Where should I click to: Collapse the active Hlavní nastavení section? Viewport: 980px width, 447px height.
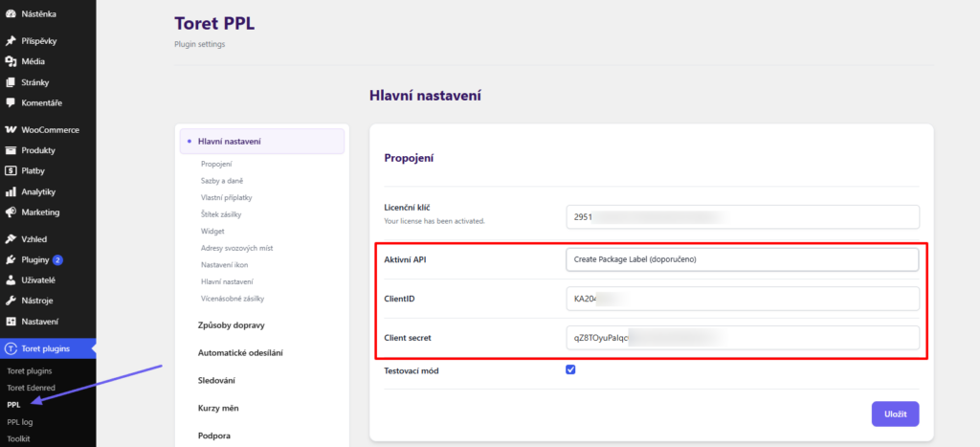[x=262, y=142]
